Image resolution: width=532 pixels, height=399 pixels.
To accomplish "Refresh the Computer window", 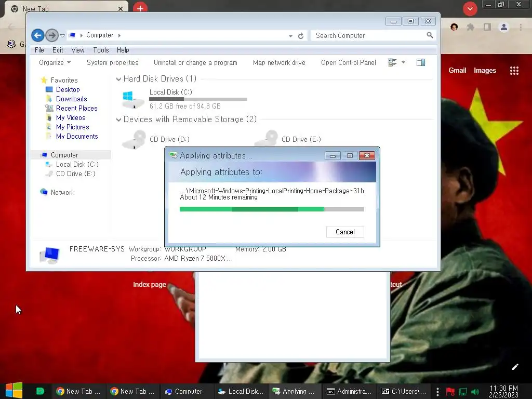I will (301, 36).
